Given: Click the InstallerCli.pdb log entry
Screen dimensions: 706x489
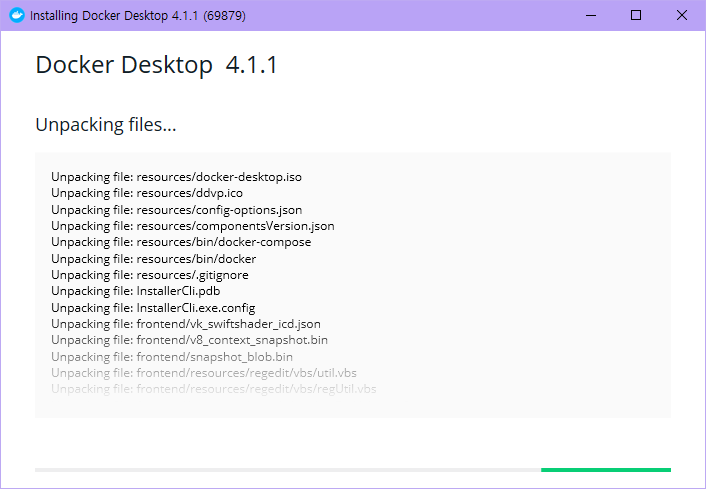Looking at the screenshot, I should tap(135, 291).
